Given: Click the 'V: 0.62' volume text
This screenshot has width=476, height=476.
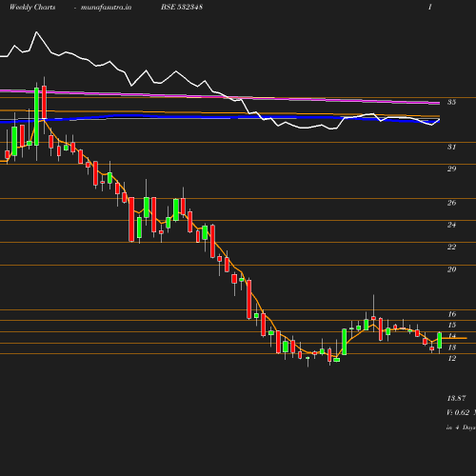Looking at the screenshot, I should (458, 412).
